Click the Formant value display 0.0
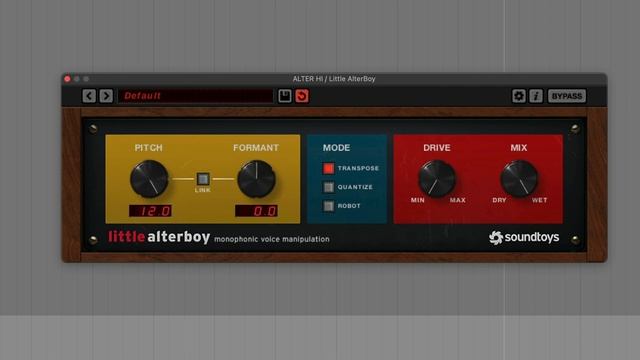 (256, 211)
